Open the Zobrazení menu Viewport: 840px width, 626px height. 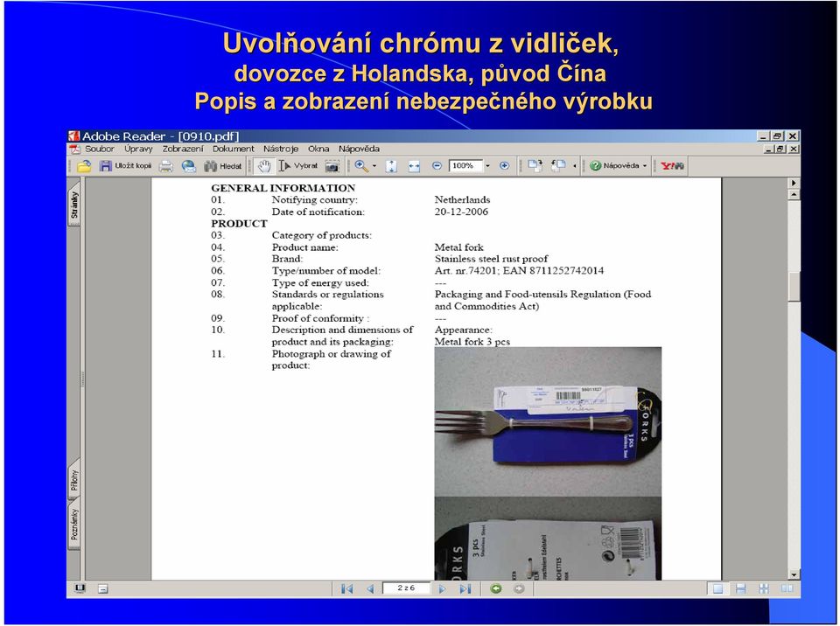(x=183, y=149)
